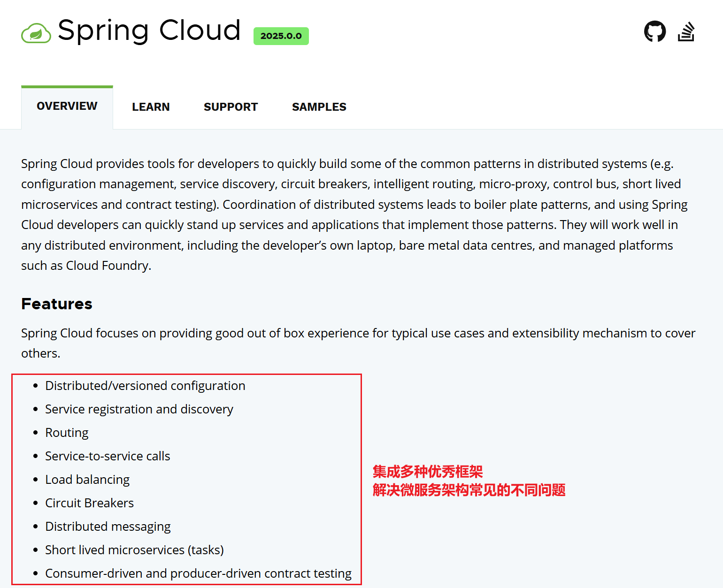Switch to the LEARN tab
Screen dimensions: 723x588
151,107
